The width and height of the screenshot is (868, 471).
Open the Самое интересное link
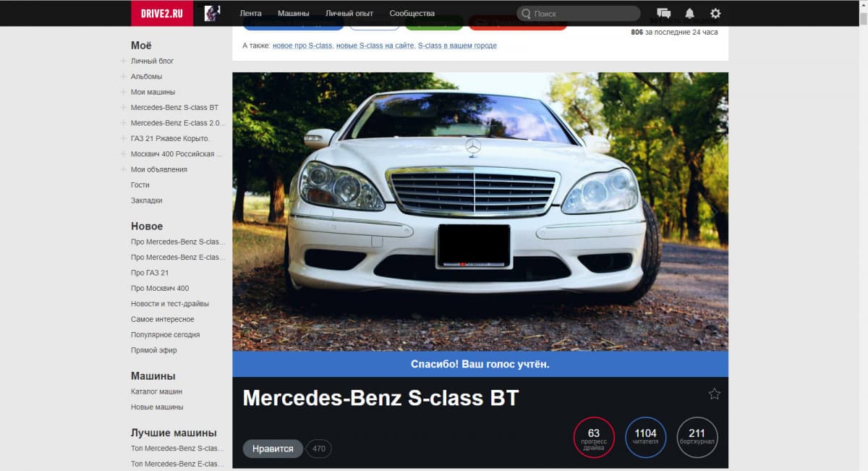pos(163,320)
